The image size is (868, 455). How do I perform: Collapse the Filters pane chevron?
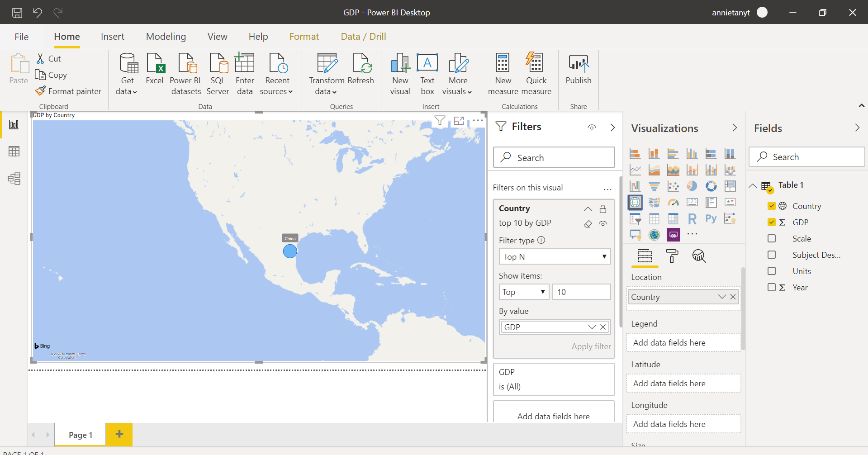612,128
